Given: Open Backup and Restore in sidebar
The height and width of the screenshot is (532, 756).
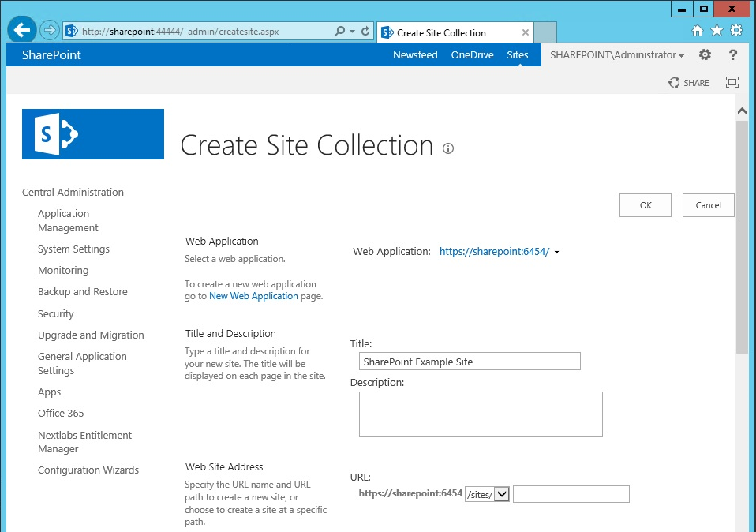Looking at the screenshot, I should pyautogui.click(x=82, y=291).
